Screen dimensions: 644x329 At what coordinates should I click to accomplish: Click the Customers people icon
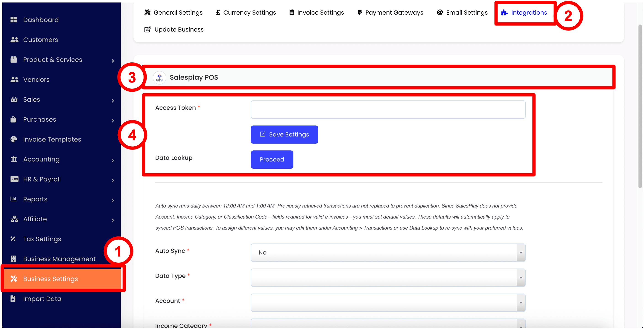(x=14, y=40)
